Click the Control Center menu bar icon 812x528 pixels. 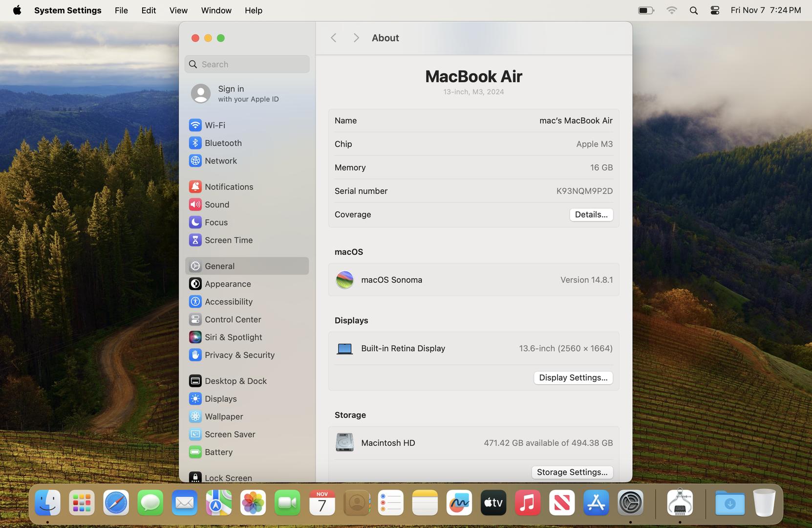pyautogui.click(x=714, y=10)
